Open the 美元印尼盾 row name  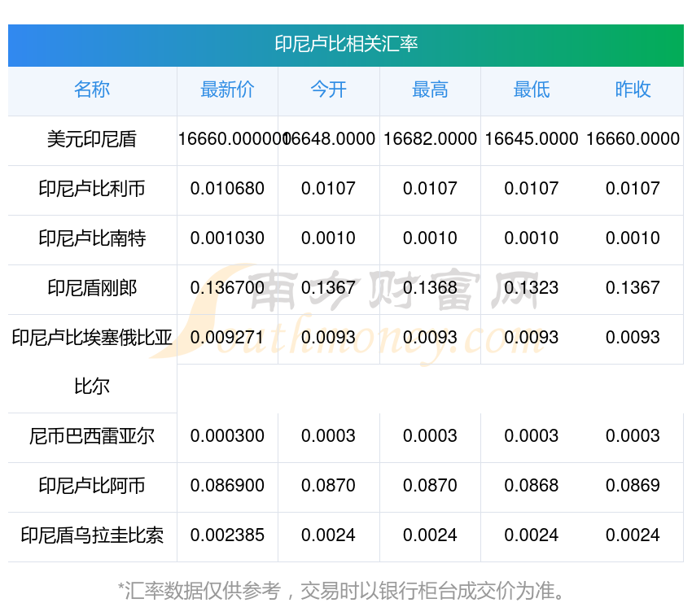click(x=92, y=139)
